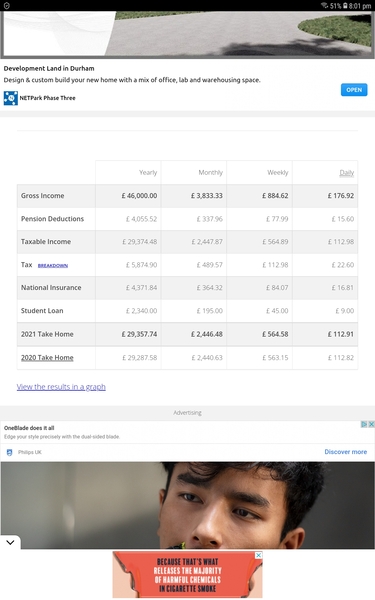The height and width of the screenshot is (600, 375).
Task: Tap the Wi-Fi signal icon in status bar
Action: click(x=324, y=5)
